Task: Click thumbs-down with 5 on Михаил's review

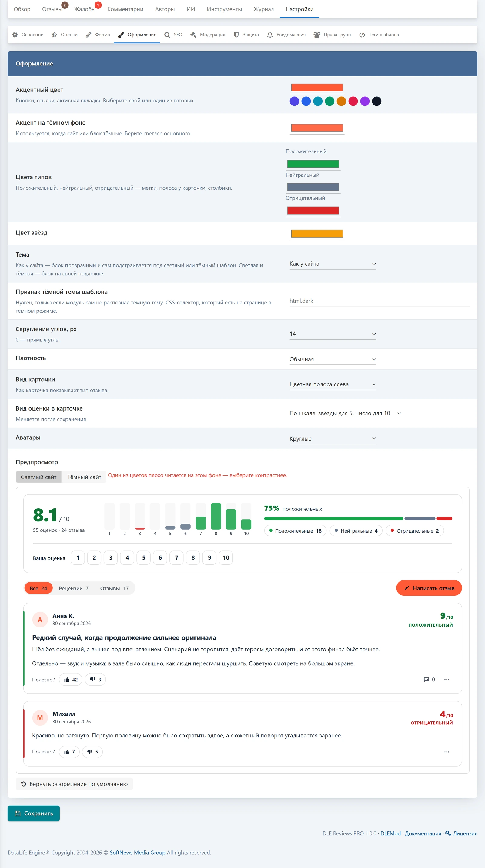Action: pyautogui.click(x=93, y=751)
